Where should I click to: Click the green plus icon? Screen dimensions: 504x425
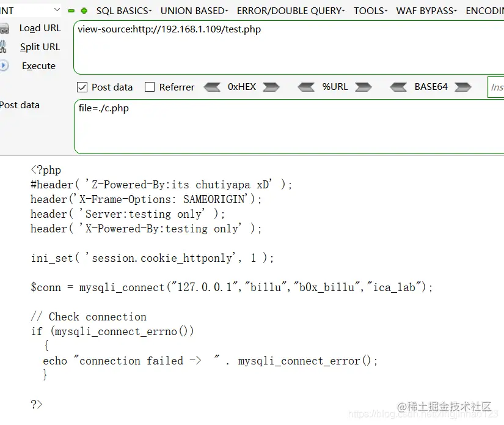point(84,11)
